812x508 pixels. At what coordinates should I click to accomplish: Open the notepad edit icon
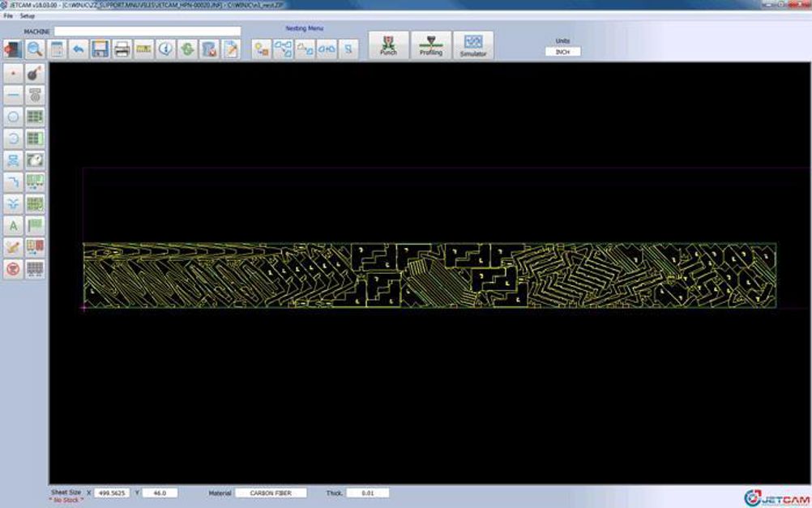tap(231, 49)
